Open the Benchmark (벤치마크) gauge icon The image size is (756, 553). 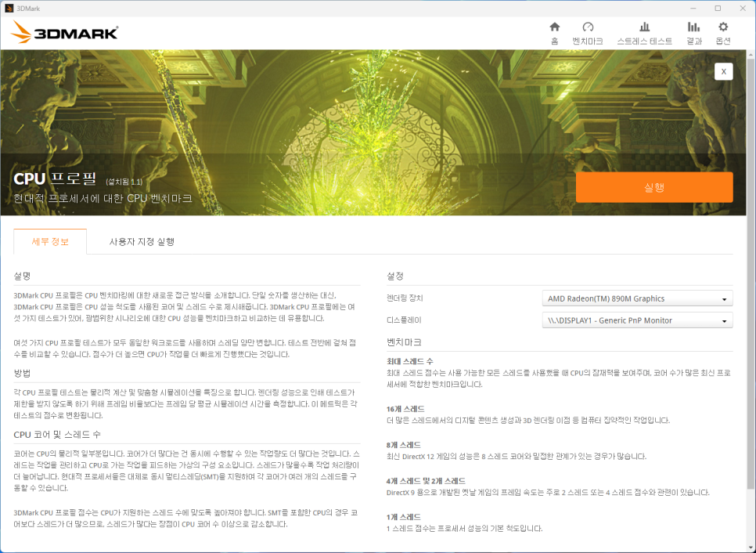point(588,32)
